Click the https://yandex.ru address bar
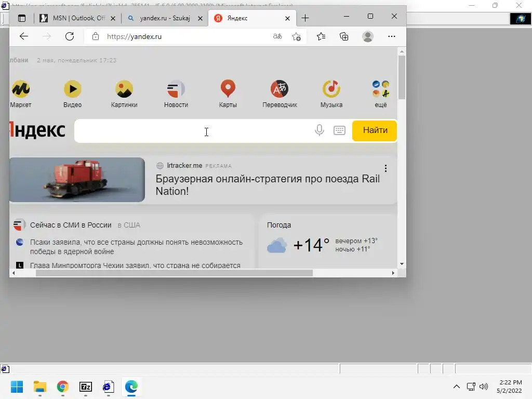 click(x=134, y=37)
